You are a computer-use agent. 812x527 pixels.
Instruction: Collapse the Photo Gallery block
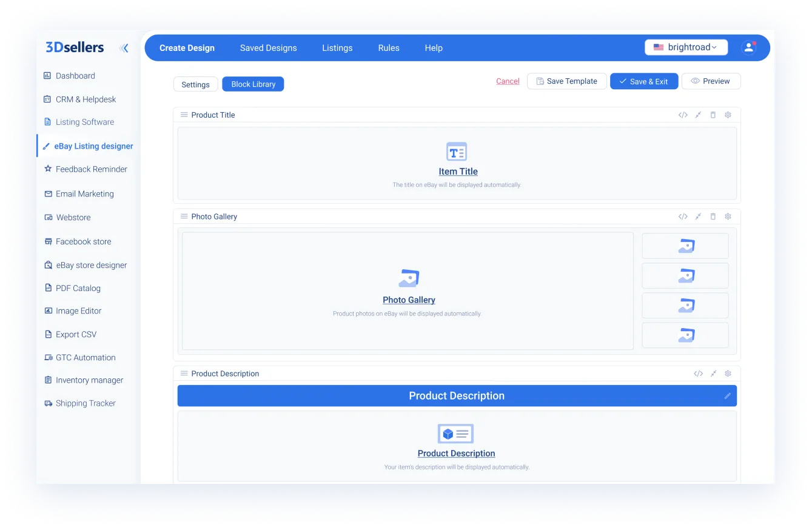(x=698, y=217)
